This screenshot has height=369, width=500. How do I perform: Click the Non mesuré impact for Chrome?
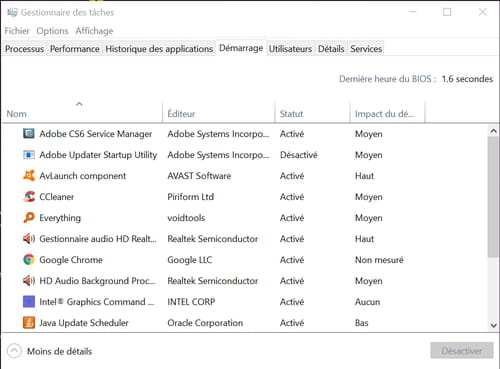pos(379,260)
